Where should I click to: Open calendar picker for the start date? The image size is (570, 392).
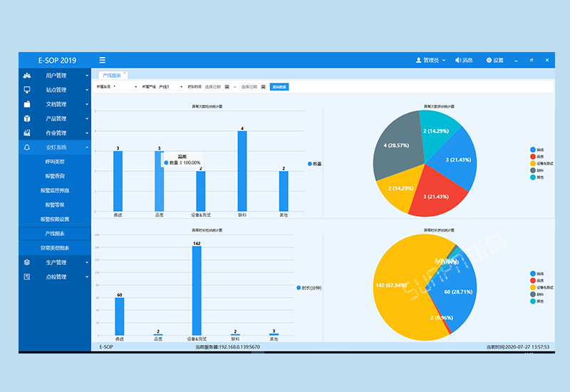tap(227, 87)
